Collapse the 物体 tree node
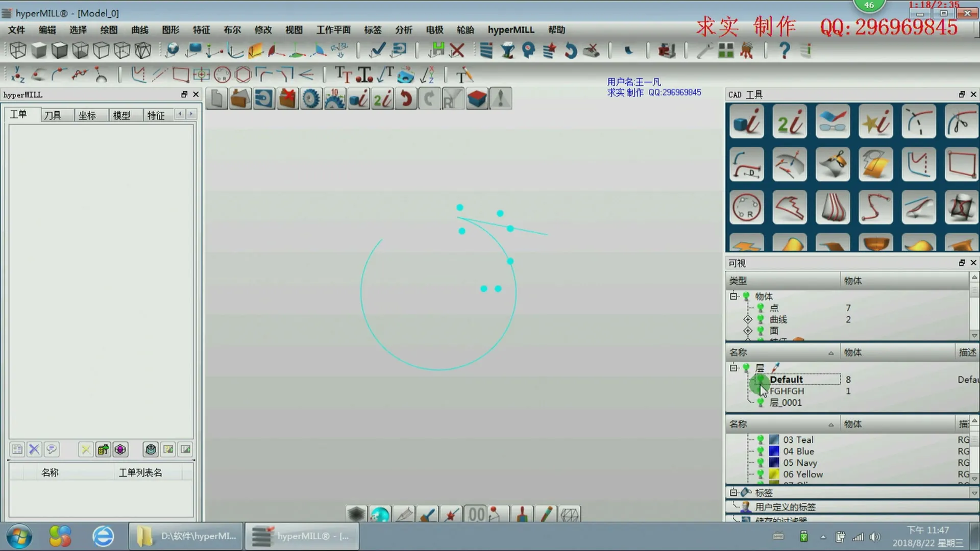 pos(734,296)
